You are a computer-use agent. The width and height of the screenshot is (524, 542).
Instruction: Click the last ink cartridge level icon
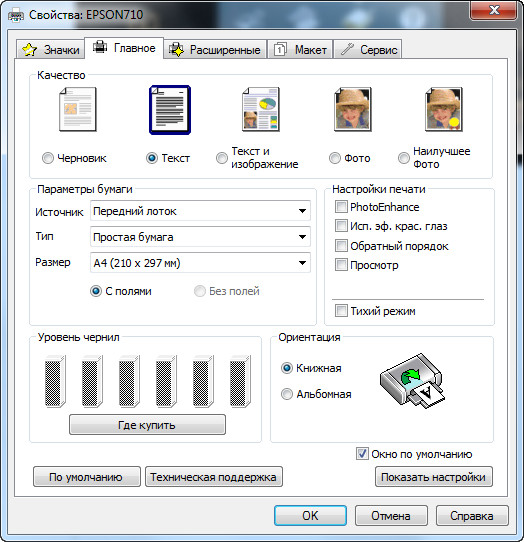[x=240, y=381]
